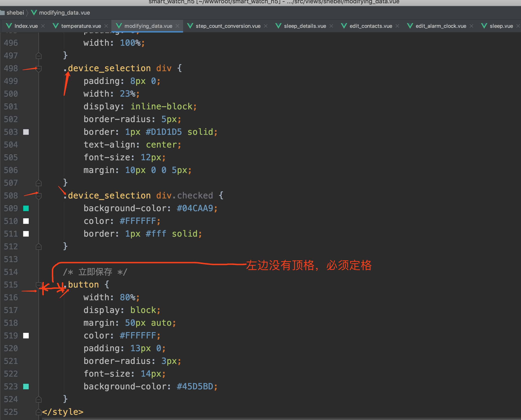The image size is (521, 420).
Task: Switch to the Index.vue tab
Action: tap(26, 26)
